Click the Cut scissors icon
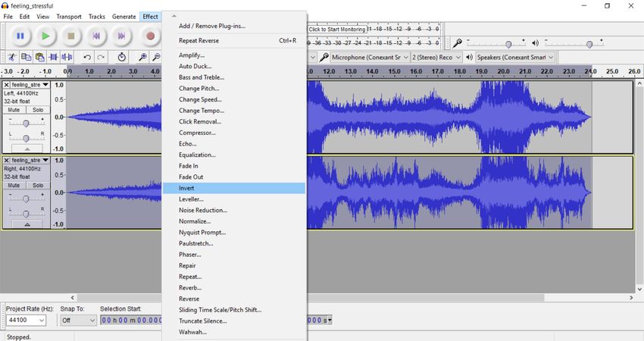 (x=12, y=57)
